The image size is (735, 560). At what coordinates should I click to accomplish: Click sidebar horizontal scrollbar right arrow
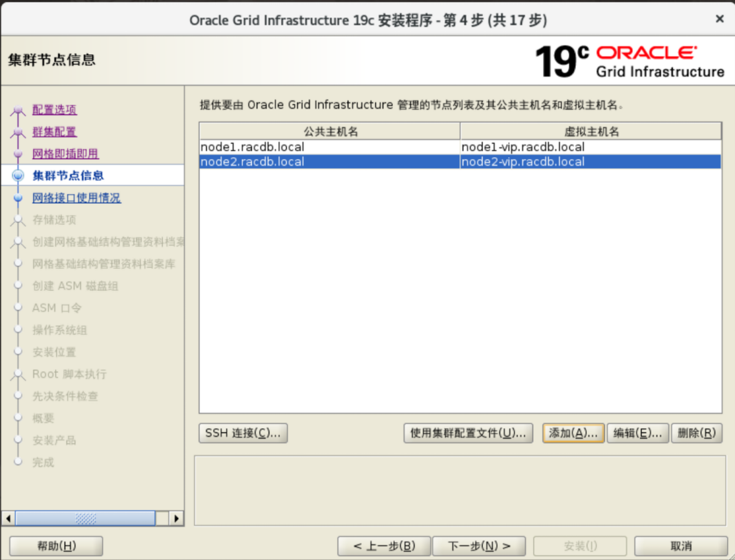coord(176,518)
